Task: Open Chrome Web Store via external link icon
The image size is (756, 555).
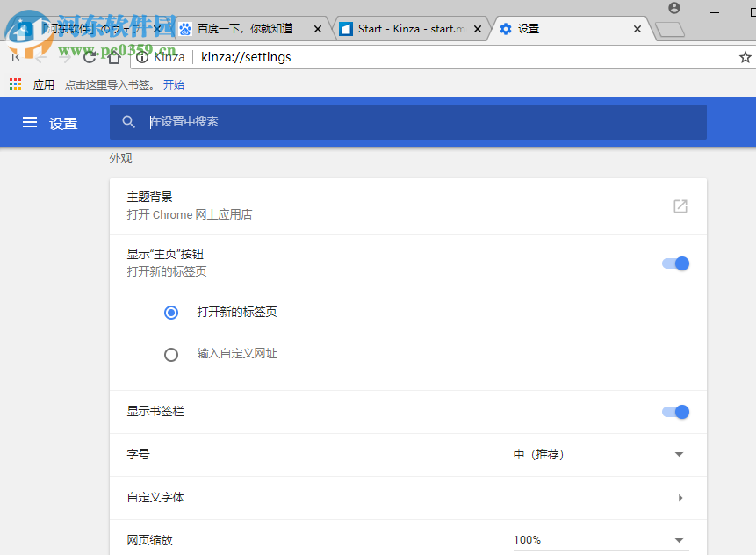Action: pyautogui.click(x=680, y=205)
